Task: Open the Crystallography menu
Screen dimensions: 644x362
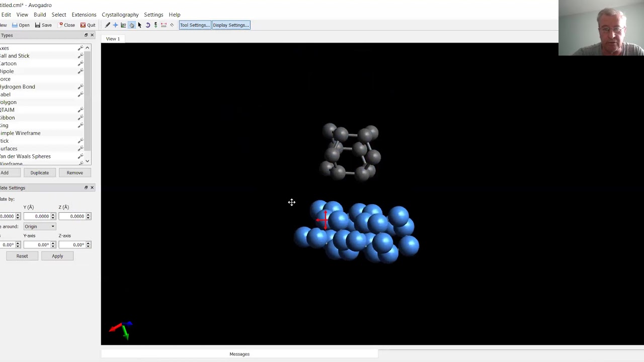Action: click(120, 15)
